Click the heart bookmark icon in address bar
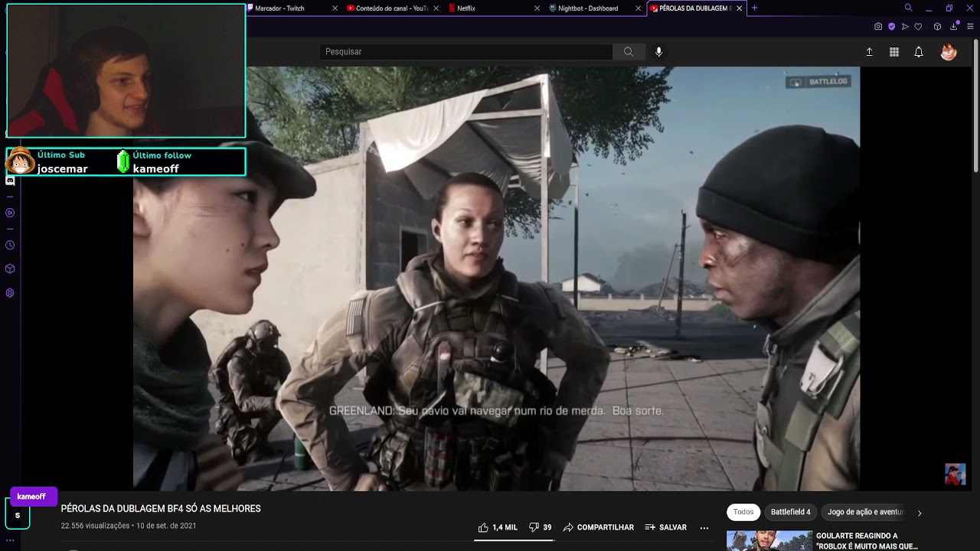 pyautogui.click(x=918, y=27)
